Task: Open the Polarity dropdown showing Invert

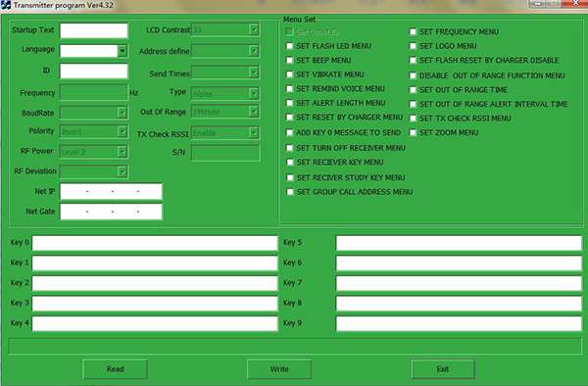Action: coord(122,131)
